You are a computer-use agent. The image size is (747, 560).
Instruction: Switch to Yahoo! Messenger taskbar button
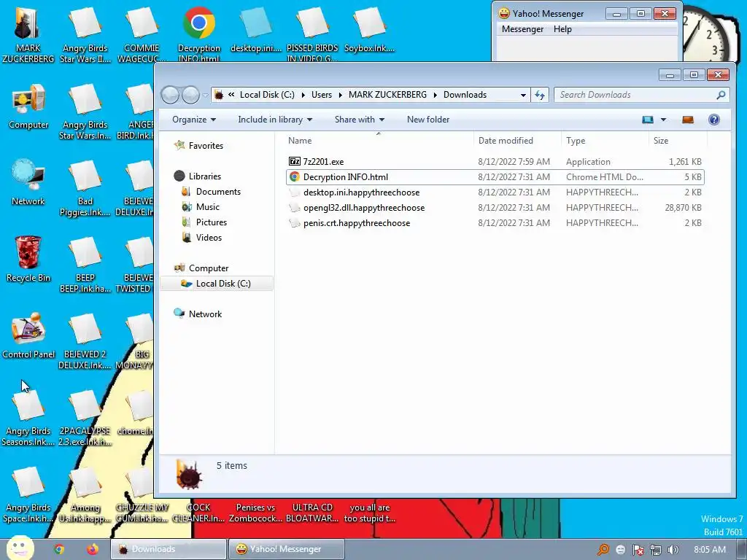click(286, 549)
